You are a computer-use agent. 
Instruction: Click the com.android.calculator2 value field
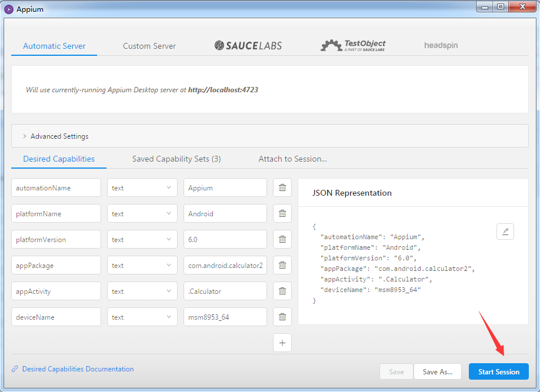click(x=225, y=265)
